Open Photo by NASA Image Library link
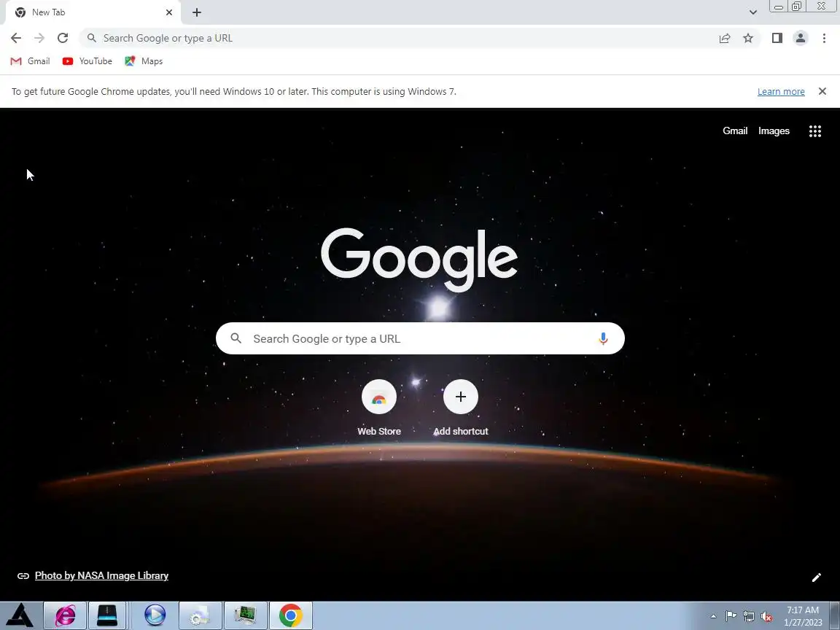 tap(102, 575)
